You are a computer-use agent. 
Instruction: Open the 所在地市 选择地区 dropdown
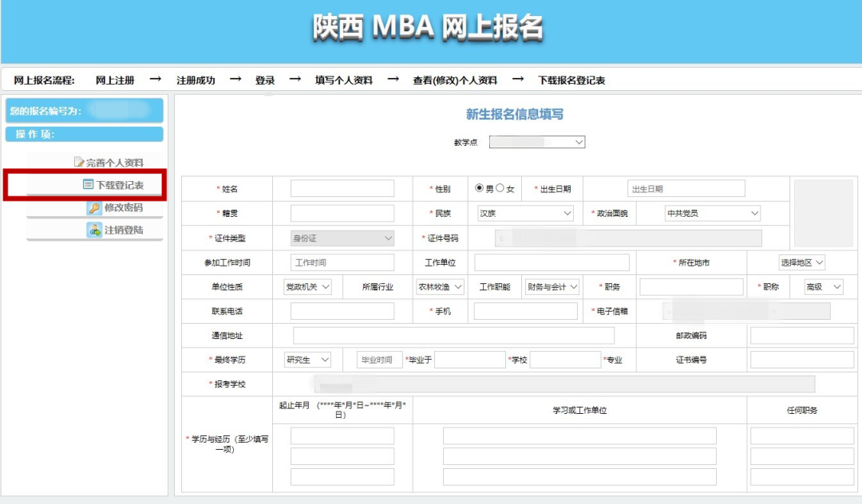click(x=801, y=262)
